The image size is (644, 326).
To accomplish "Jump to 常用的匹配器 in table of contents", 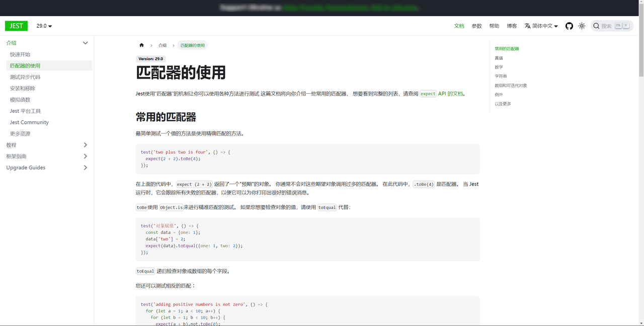I will click(507, 49).
